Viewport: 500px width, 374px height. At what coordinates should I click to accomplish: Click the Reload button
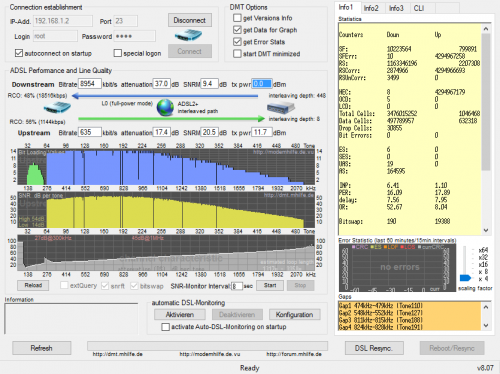tap(33, 285)
